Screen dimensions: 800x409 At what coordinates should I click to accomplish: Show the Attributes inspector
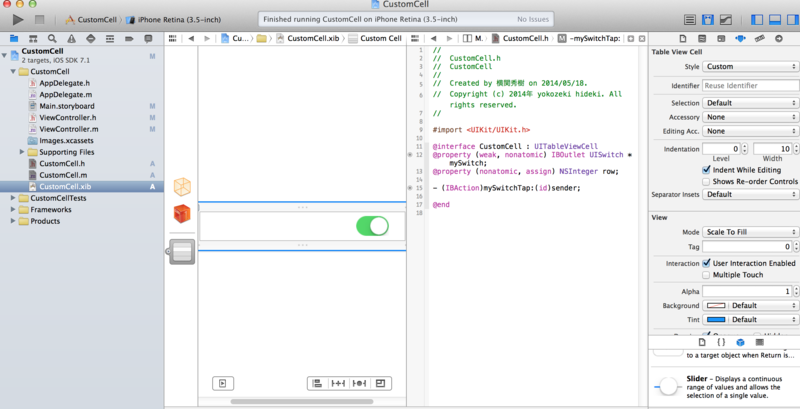point(740,39)
